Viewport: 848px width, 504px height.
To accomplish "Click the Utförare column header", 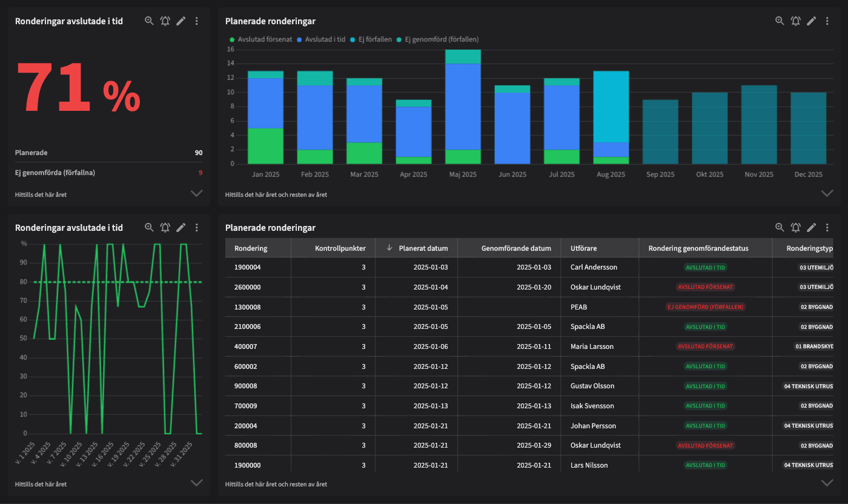I will [x=583, y=248].
